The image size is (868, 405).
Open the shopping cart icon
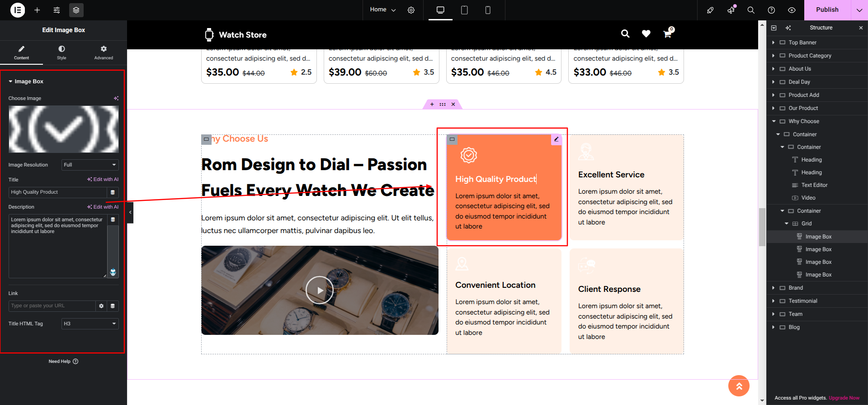click(668, 34)
